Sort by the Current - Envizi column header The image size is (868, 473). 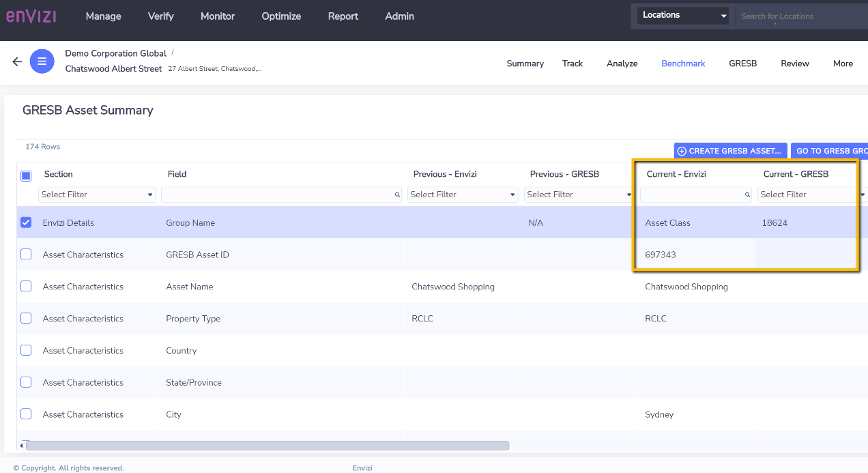[x=676, y=174]
